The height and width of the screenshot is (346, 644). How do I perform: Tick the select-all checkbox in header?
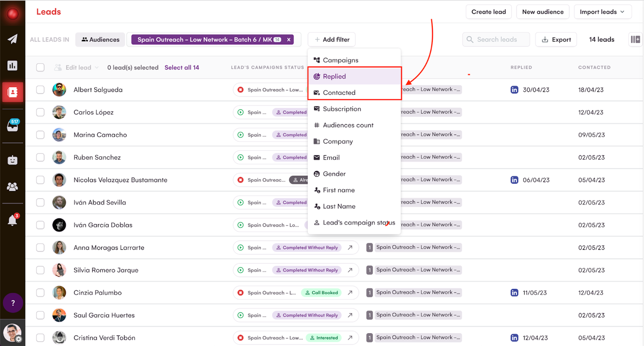[40, 67]
